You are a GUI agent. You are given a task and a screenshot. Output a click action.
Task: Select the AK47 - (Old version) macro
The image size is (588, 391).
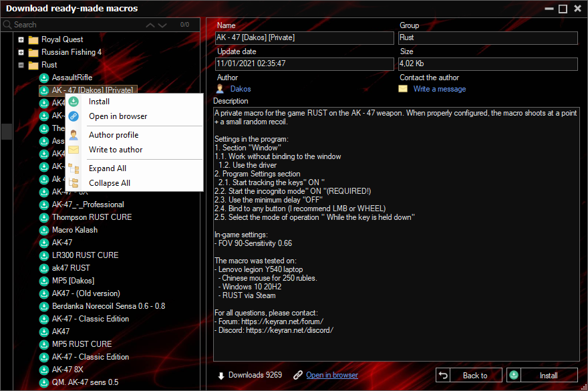pyautogui.click(x=86, y=293)
